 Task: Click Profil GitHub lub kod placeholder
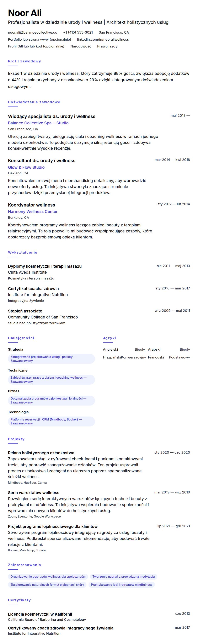click(36, 46)
